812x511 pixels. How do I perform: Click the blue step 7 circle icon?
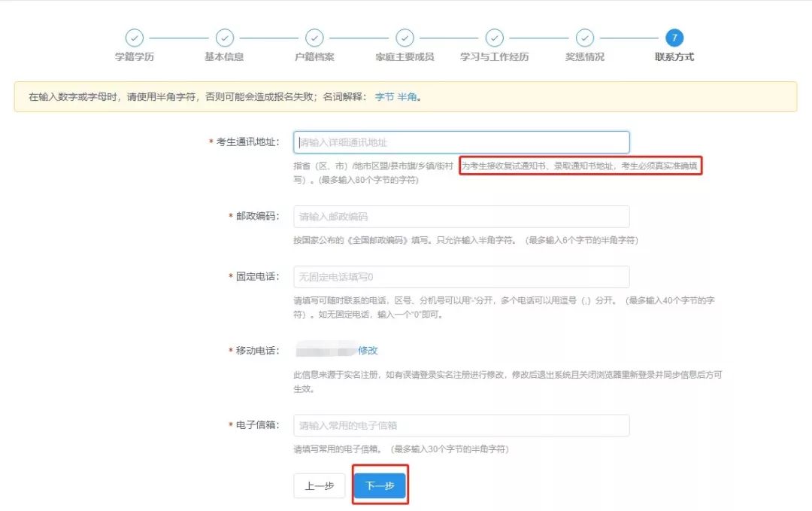click(674, 38)
